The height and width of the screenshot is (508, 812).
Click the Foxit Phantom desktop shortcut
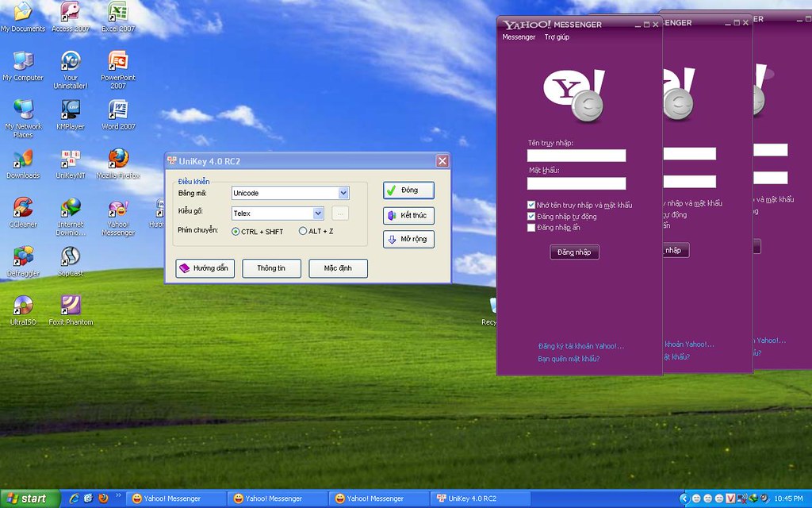(71, 310)
